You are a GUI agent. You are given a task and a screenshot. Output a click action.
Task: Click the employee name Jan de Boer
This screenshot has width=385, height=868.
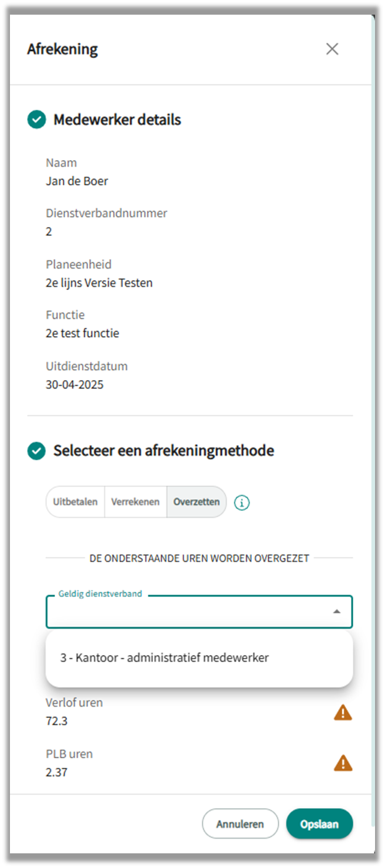coord(77,181)
